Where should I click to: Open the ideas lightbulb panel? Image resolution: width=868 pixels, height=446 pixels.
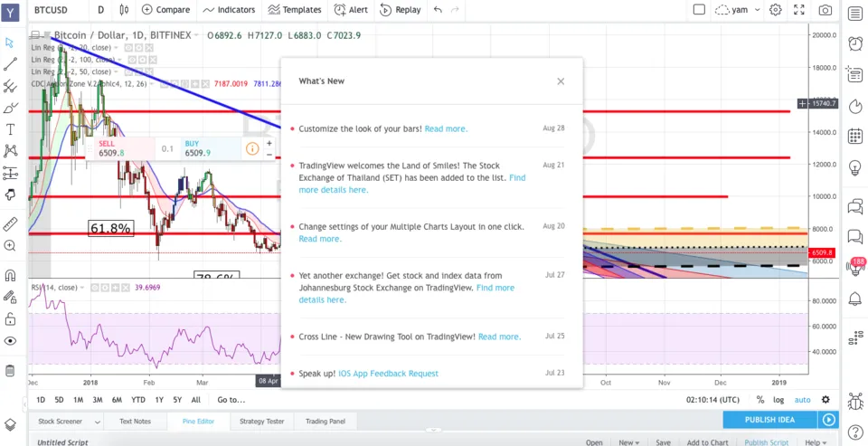tap(855, 166)
